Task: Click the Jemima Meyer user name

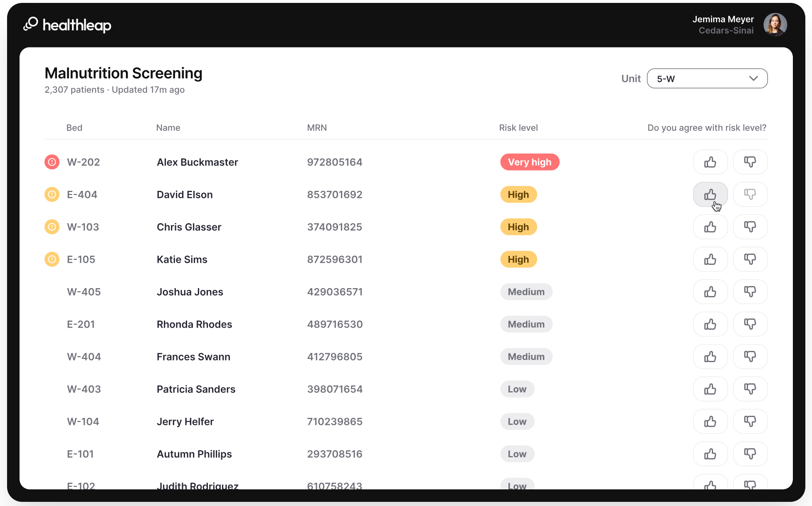Action: click(723, 19)
